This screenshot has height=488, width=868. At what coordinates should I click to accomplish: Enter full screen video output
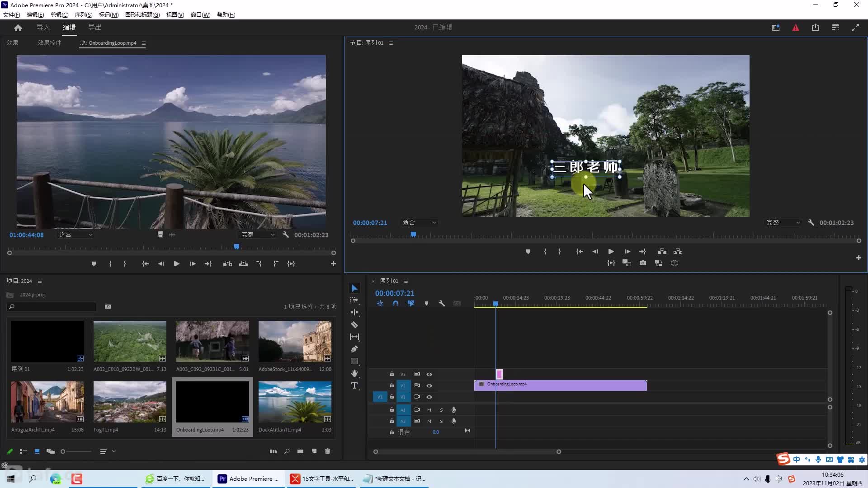pos(855,28)
